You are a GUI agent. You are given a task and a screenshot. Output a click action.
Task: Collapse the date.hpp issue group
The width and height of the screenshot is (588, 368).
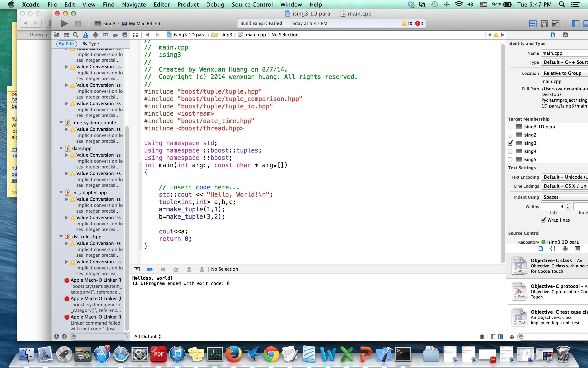pyautogui.click(x=61, y=148)
